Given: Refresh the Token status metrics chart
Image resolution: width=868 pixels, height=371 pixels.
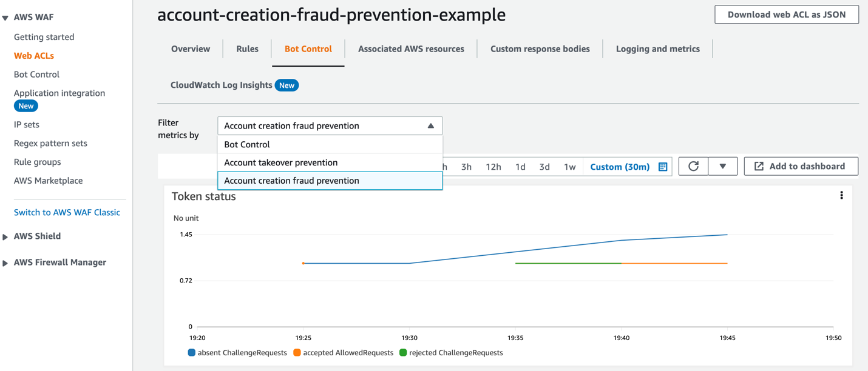Looking at the screenshot, I should pyautogui.click(x=693, y=165).
